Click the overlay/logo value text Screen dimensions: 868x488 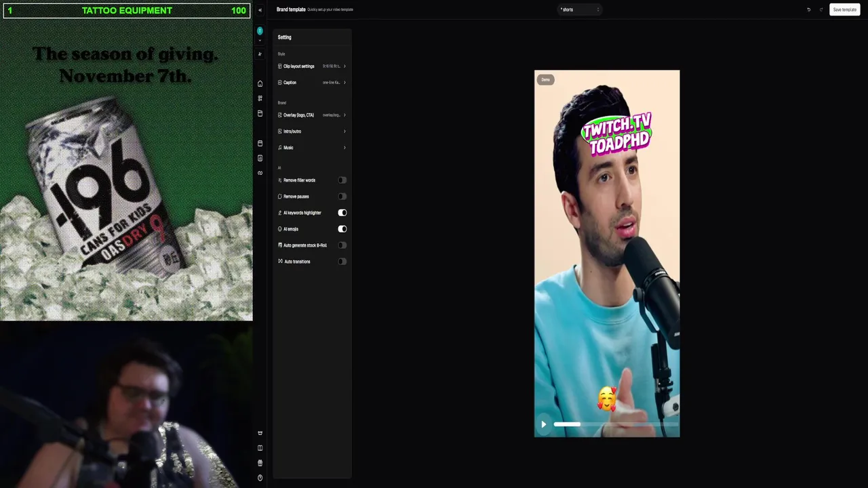(332, 115)
